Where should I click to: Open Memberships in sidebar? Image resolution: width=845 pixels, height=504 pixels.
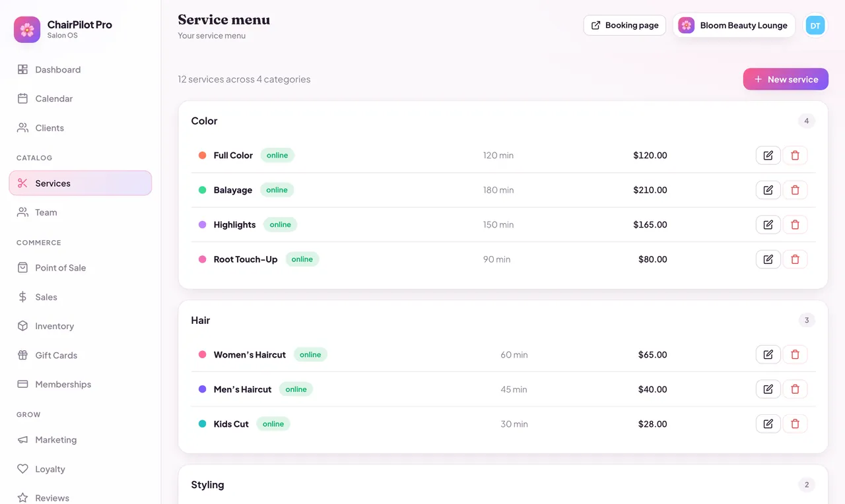click(x=81, y=384)
